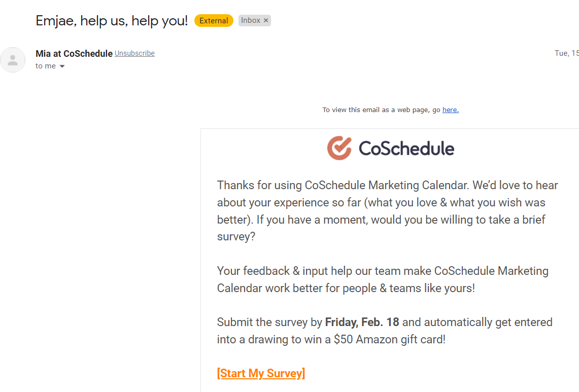Open the Start My Survey link
Viewport: 579px width, 392px height.
coord(261,374)
